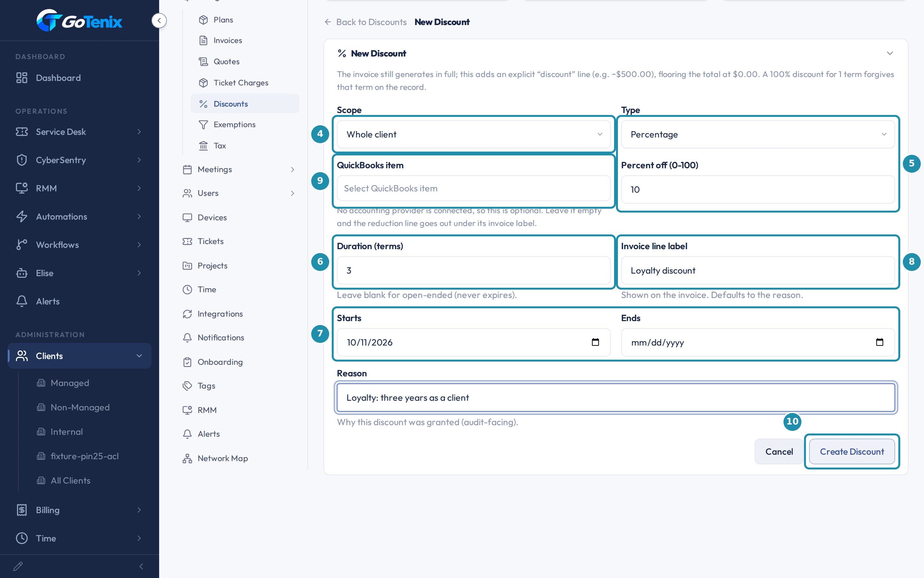Open the Scope dropdown
This screenshot has height=578, width=924.
pyautogui.click(x=474, y=134)
